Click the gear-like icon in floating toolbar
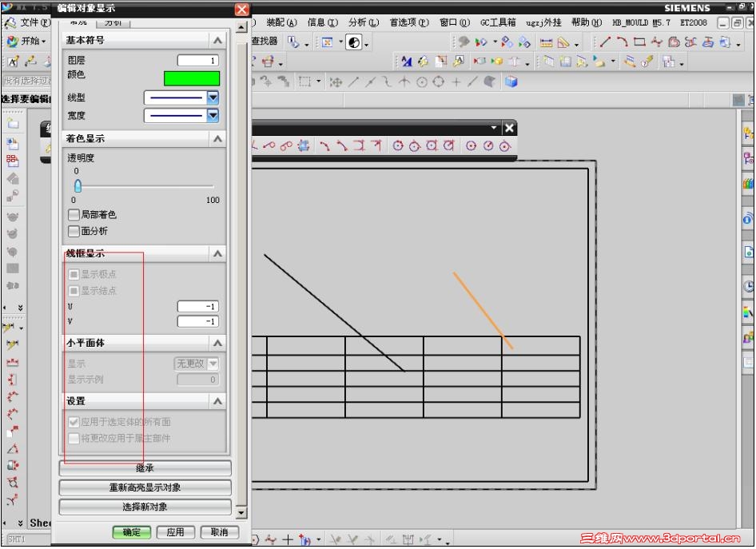Image resolution: width=756 pixels, height=549 pixels. click(303, 145)
